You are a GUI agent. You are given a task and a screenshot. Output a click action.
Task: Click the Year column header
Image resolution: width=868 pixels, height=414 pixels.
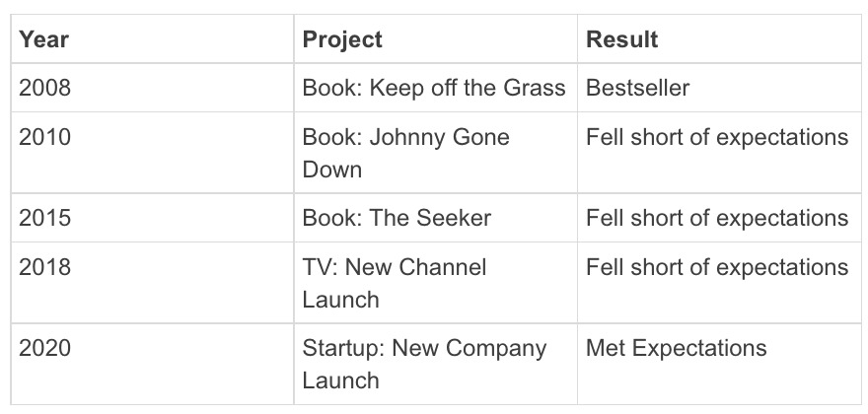(43, 40)
